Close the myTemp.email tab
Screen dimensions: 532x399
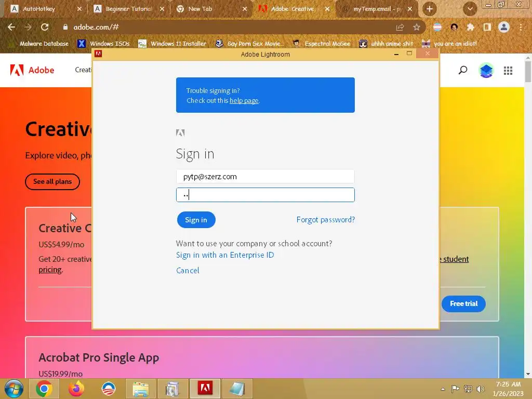click(410, 9)
